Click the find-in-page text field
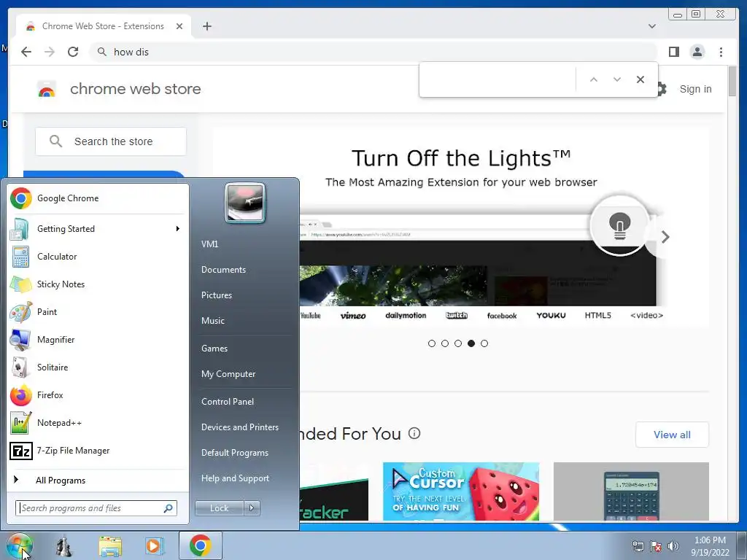Image resolution: width=747 pixels, height=560 pixels. (499, 79)
